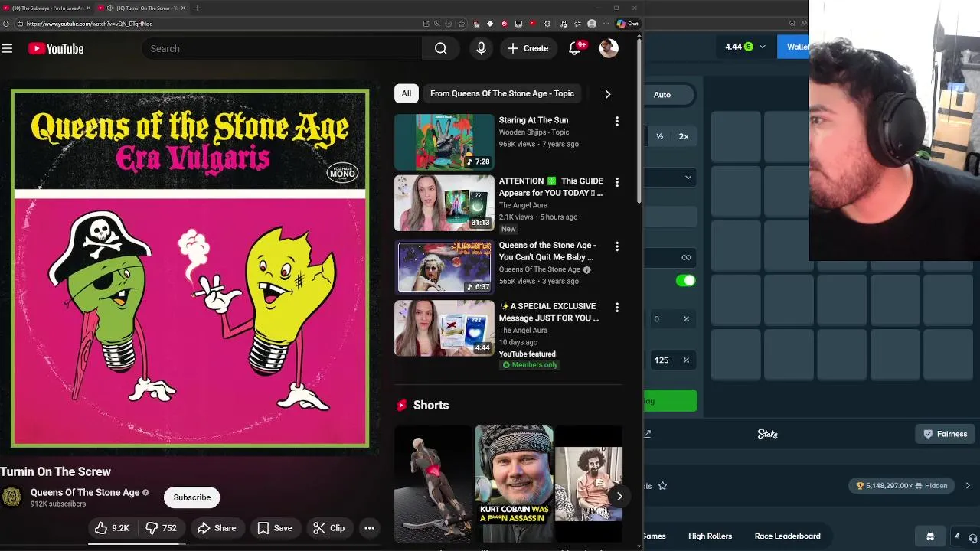The height and width of the screenshot is (551, 980).
Task: Open the YouTube hamburger guide menu
Action: [x=7, y=48]
